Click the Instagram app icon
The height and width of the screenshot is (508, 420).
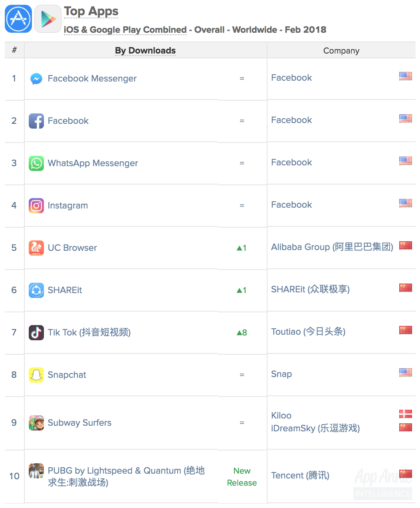point(36,206)
